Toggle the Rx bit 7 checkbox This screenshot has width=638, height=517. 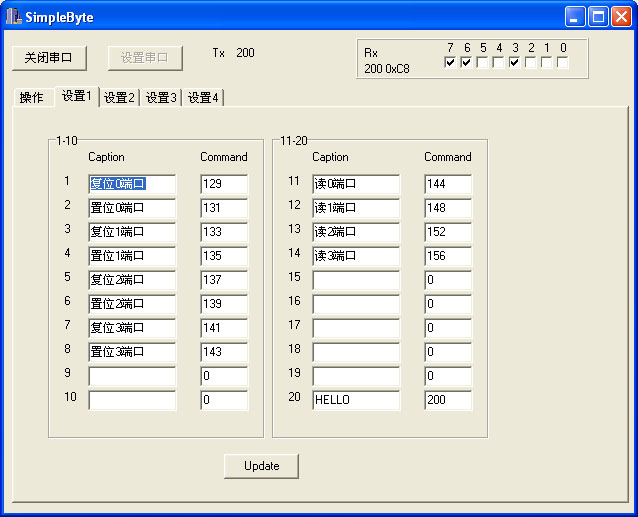coord(450,63)
